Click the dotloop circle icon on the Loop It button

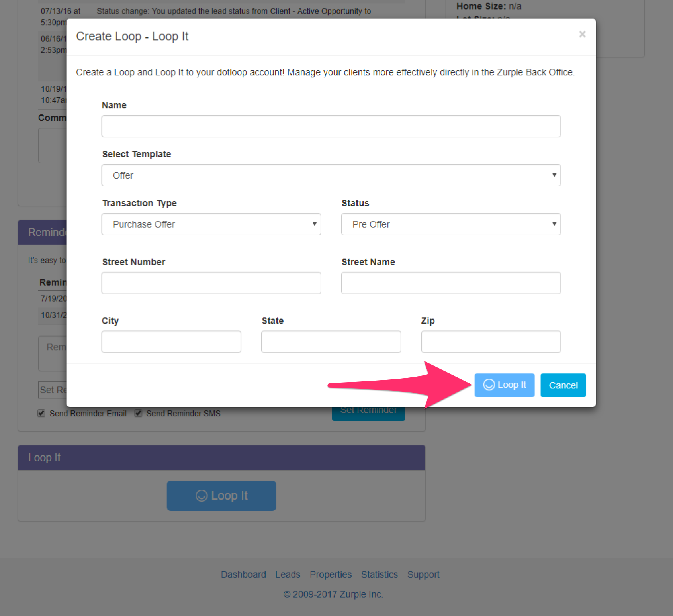(489, 385)
